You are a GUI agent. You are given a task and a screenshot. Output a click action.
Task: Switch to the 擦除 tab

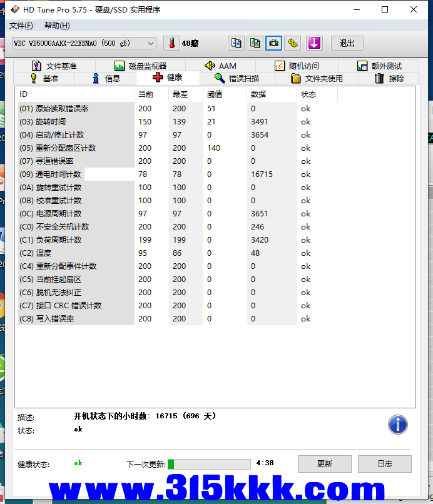(389, 78)
